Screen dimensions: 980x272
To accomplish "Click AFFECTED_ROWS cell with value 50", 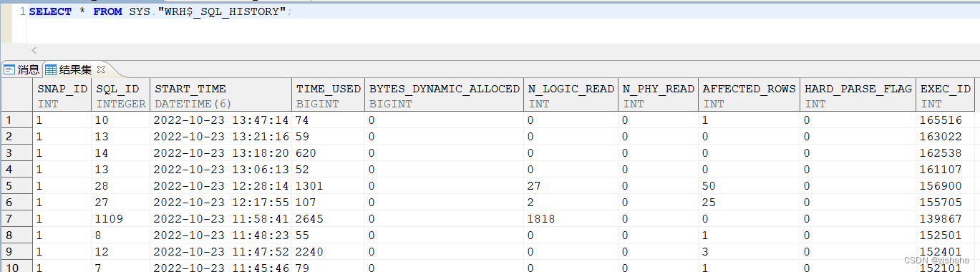I will click(749, 186).
